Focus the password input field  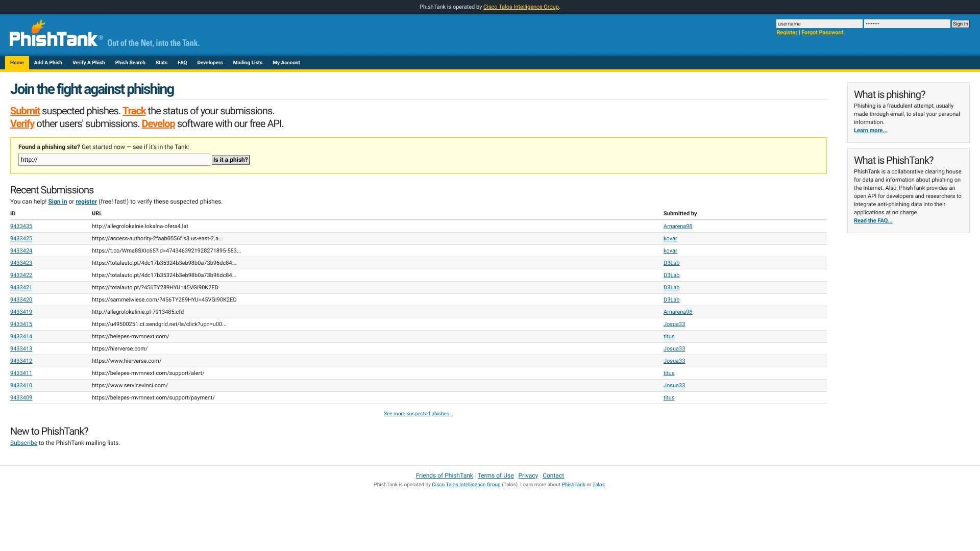click(907, 24)
